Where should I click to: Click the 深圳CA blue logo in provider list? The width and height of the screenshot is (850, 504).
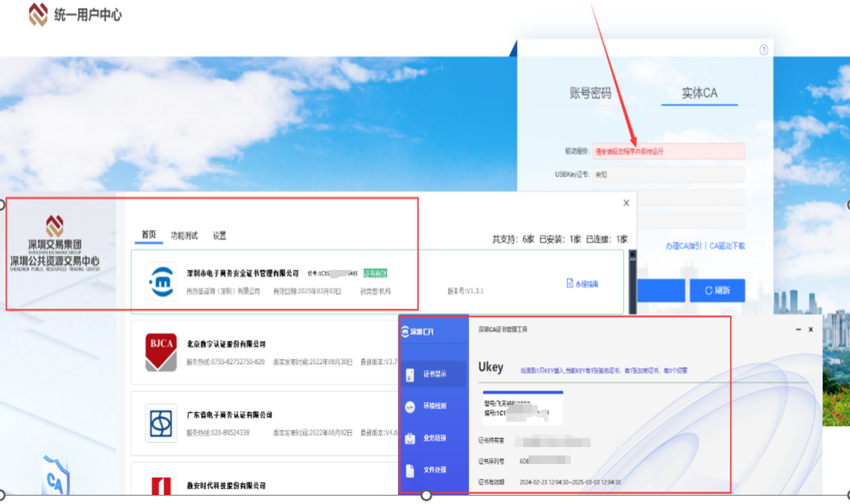161,281
